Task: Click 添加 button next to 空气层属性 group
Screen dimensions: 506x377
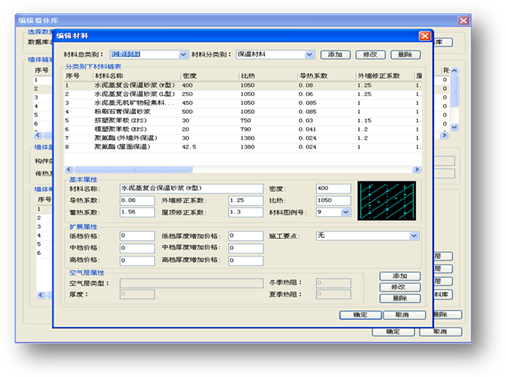Action: pyautogui.click(x=400, y=276)
